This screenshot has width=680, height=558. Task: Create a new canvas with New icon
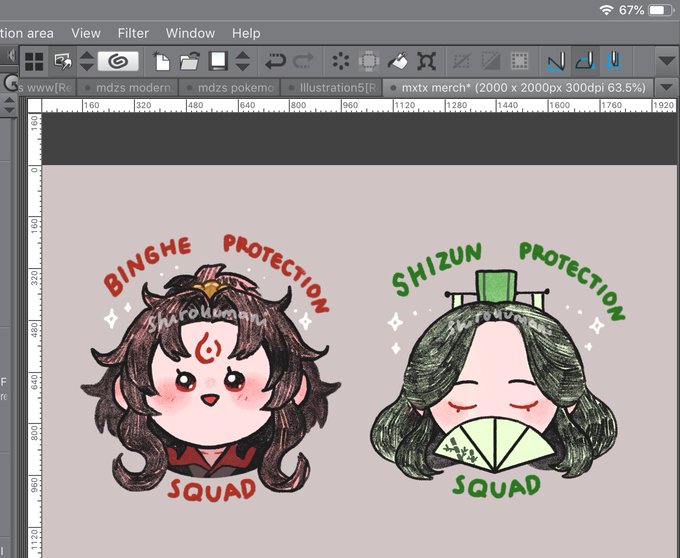pyautogui.click(x=162, y=61)
